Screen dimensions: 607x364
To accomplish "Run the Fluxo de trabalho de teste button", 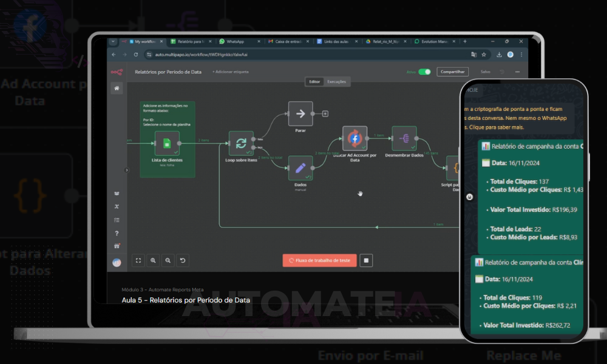I will click(x=319, y=260).
